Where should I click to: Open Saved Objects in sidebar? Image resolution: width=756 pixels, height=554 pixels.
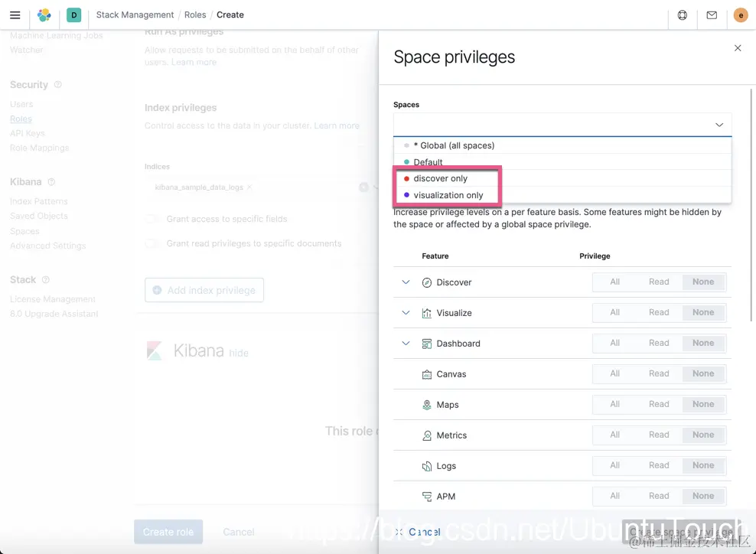[38, 216]
